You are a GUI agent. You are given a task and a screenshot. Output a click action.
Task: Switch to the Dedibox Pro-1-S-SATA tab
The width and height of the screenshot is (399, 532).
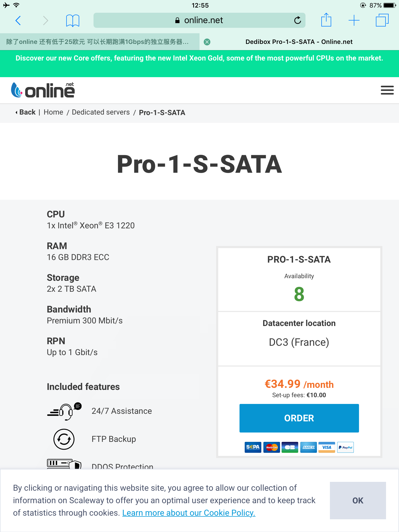pos(299,42)
